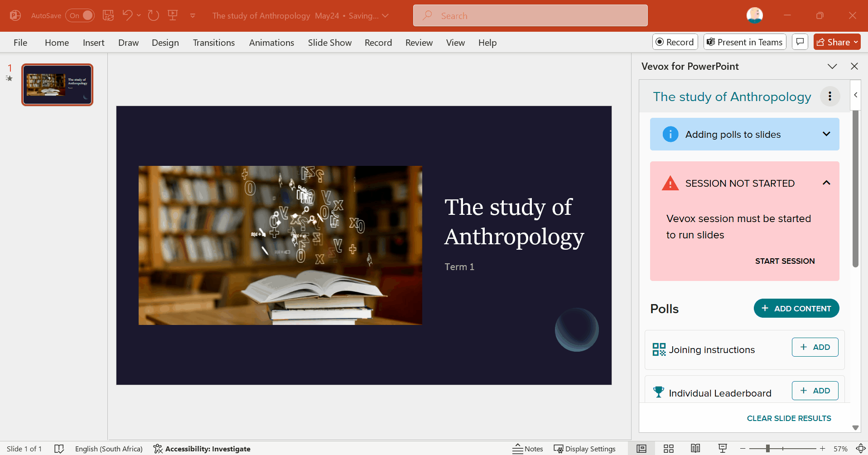
Task: Switch to Reading View icon
Action: click(695, 449)
